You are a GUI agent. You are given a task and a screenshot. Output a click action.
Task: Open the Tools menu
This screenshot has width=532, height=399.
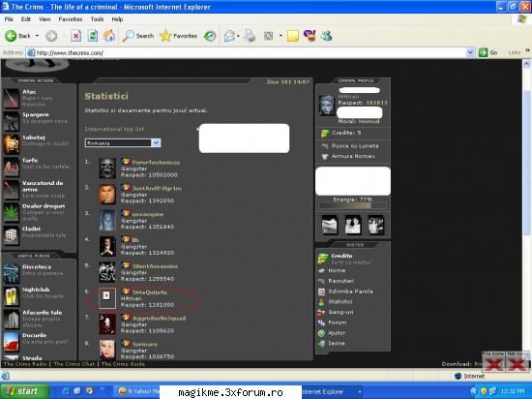(x=97, y=19)
